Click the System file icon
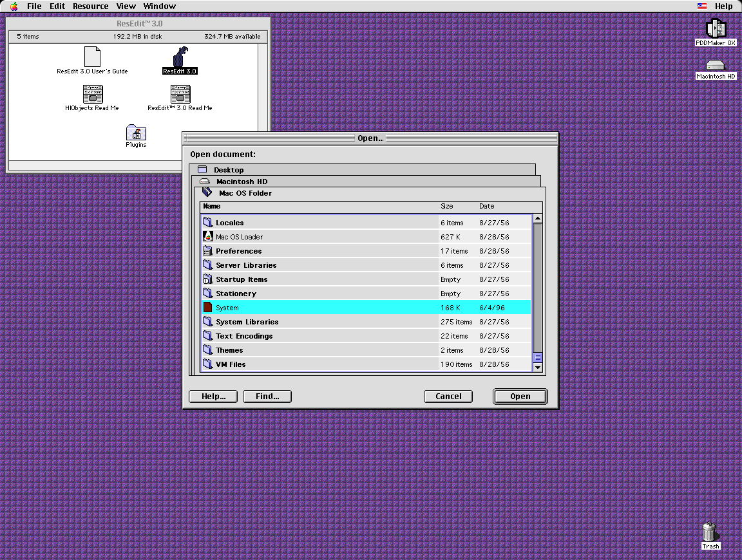The image size is (742, 560). 207,308
